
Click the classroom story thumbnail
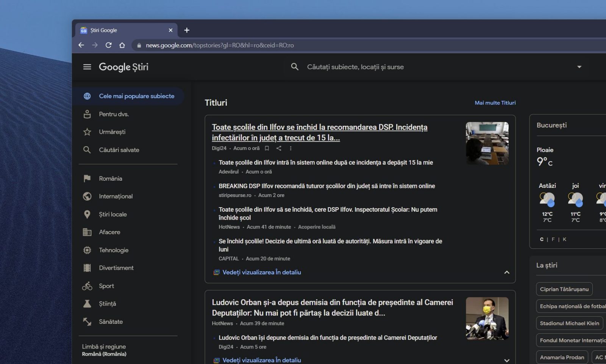pos(487,143)
